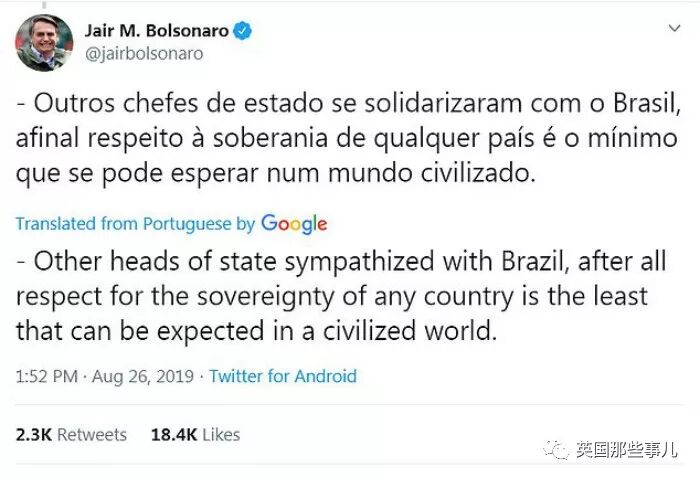Click the Aug 26, 2019 date
Screen dimensions: 700x480
coord(143,376)
